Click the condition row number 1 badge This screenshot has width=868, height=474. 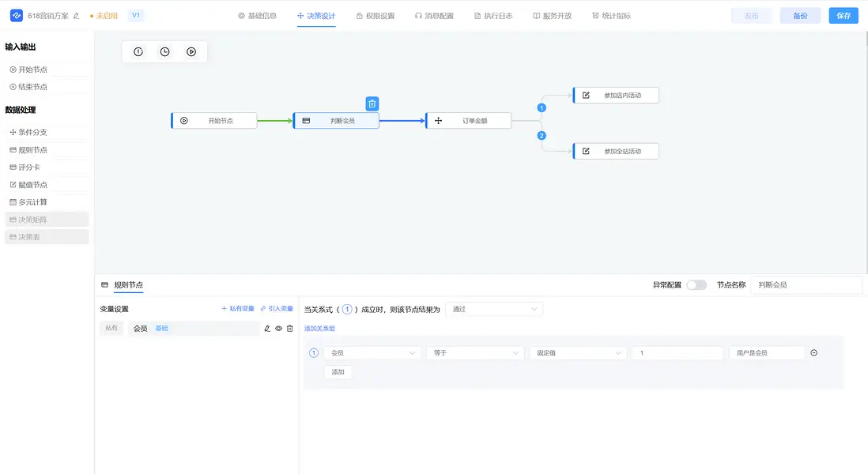(314, 353)
